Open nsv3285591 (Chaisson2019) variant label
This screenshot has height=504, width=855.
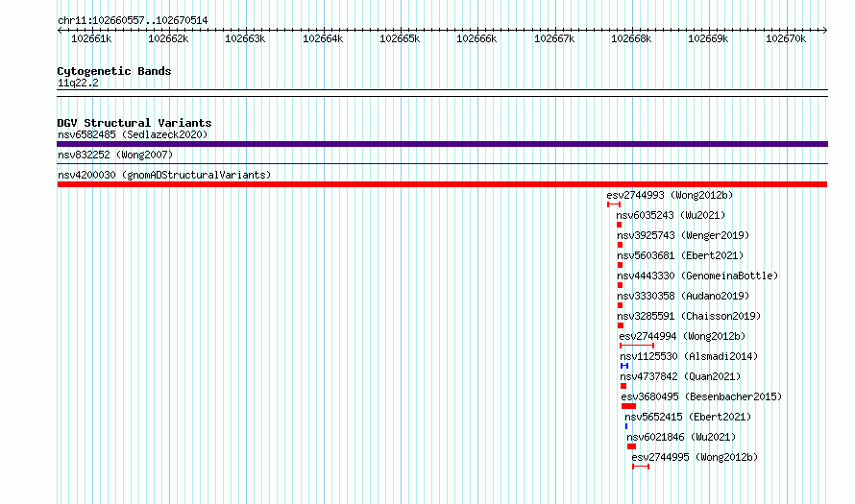pos(689,316)
